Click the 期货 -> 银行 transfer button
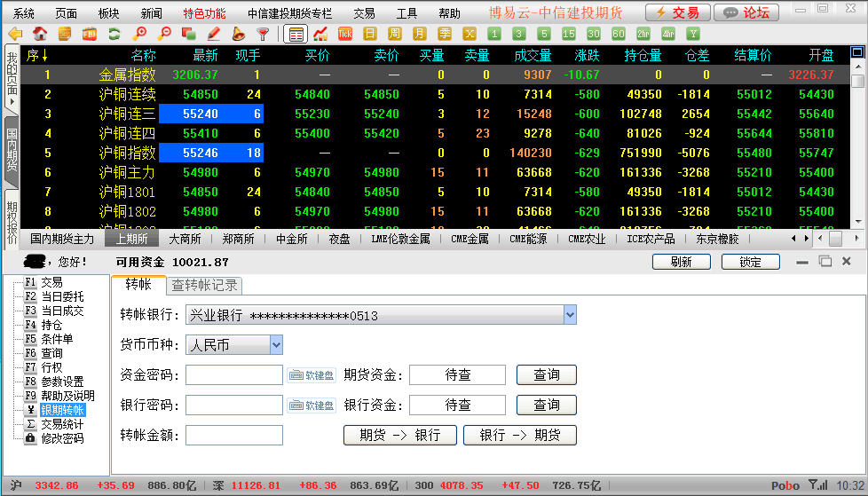 point(400,436)
